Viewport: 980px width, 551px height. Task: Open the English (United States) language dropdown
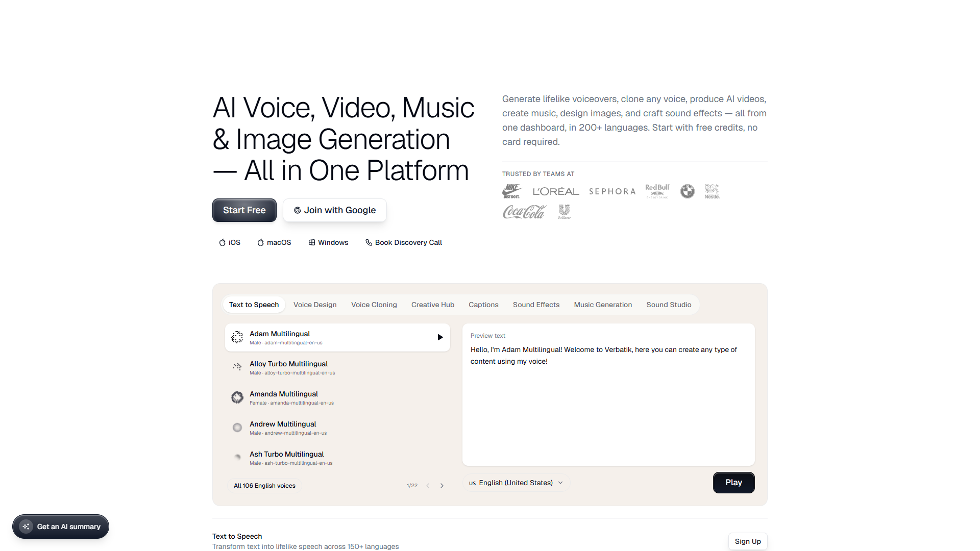pos(516,483)
